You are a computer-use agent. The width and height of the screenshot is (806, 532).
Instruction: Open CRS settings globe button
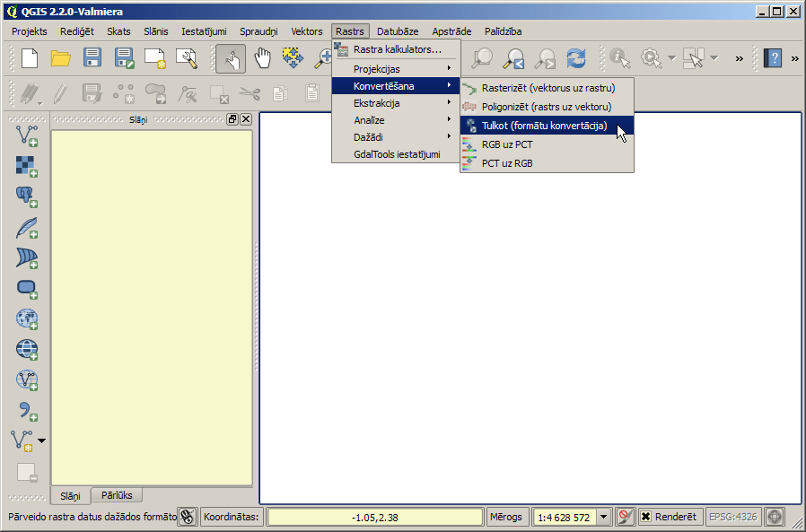click(x=775, y=517)
